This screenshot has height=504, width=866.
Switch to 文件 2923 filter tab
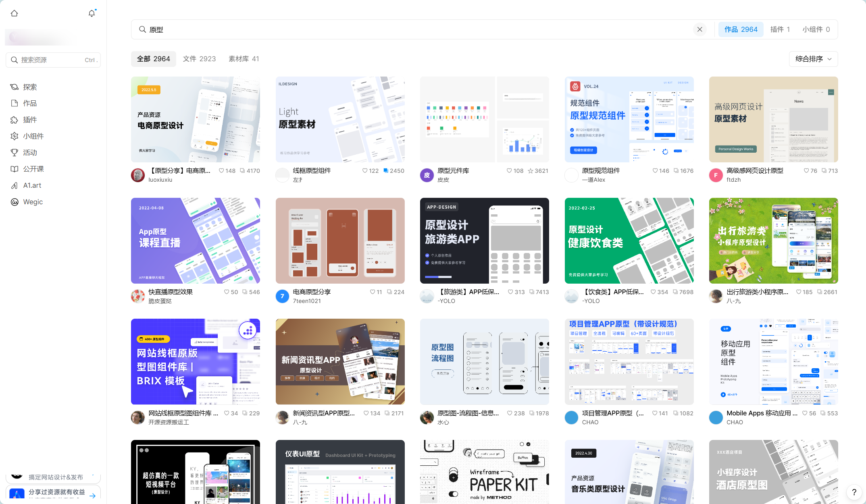(199, 59)
